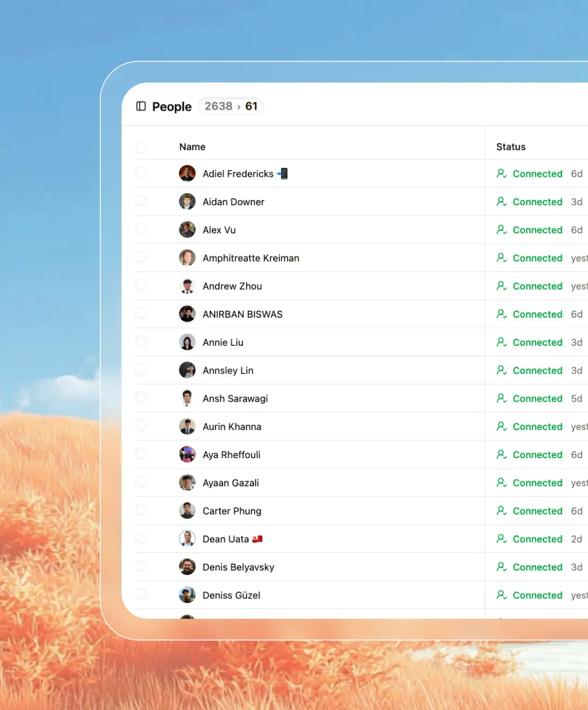588x710 pixels.
Task: Check the Amphitreatte Kreiman row checkbox
Action: coord(141,257)
